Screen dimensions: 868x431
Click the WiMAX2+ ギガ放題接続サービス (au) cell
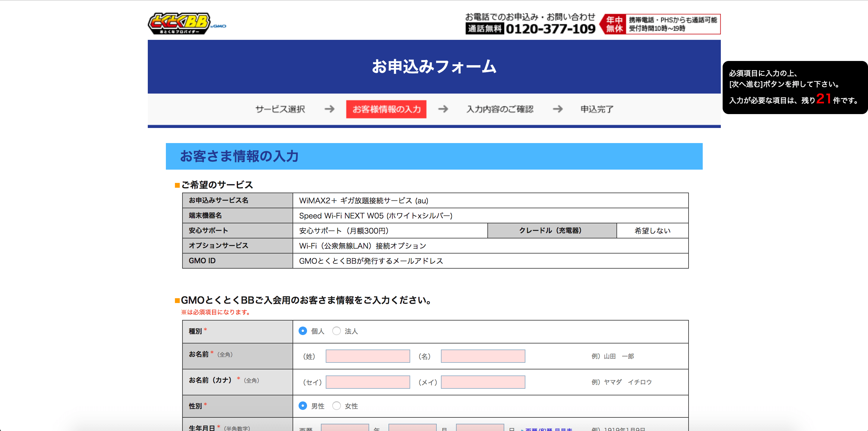[x=490, y=200]
